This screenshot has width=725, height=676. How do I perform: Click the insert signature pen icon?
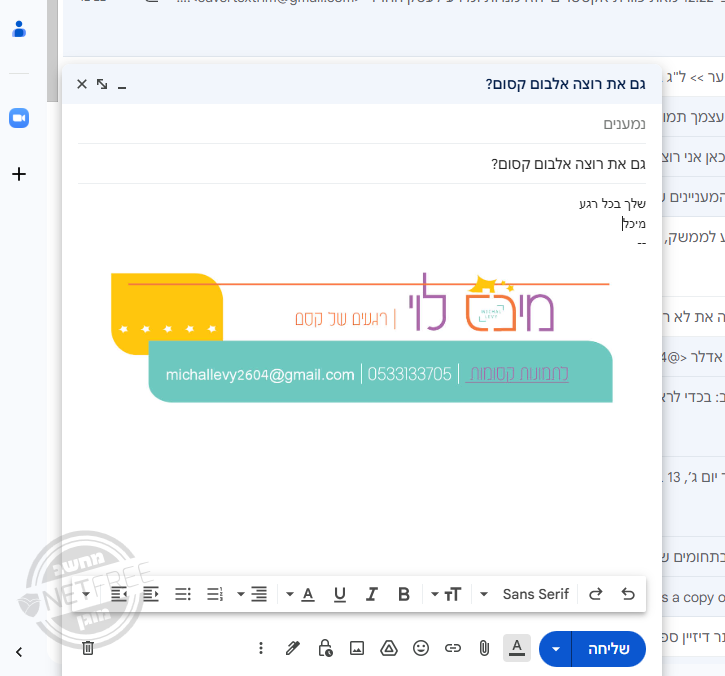[293, 648]
